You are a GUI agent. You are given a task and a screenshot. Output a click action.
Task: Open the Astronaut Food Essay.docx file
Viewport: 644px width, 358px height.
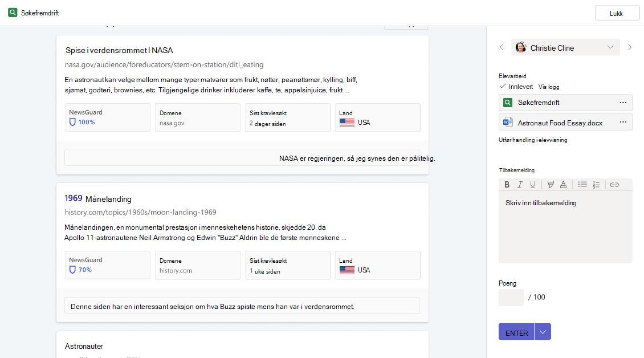(x=565, y=123)
